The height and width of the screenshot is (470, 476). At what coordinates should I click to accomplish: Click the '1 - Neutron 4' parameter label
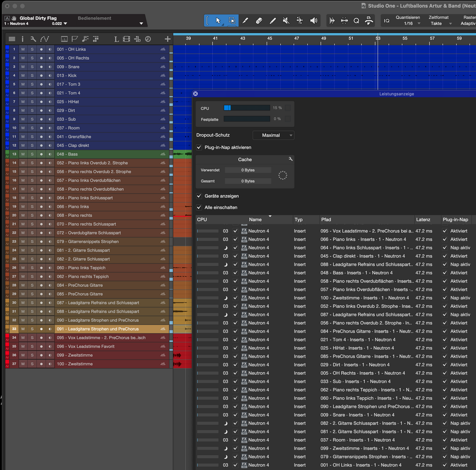click(17, 23)
